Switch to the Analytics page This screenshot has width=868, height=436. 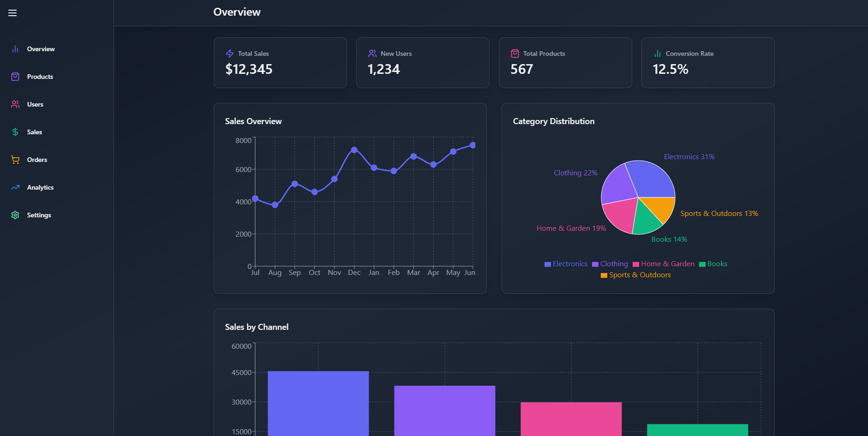(x=41, y=187)
